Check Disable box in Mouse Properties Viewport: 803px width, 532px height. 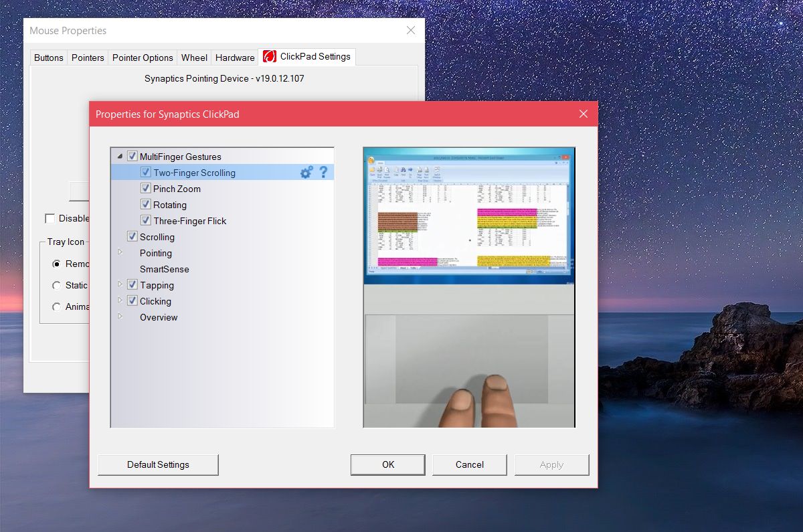(x=50, y=218)
